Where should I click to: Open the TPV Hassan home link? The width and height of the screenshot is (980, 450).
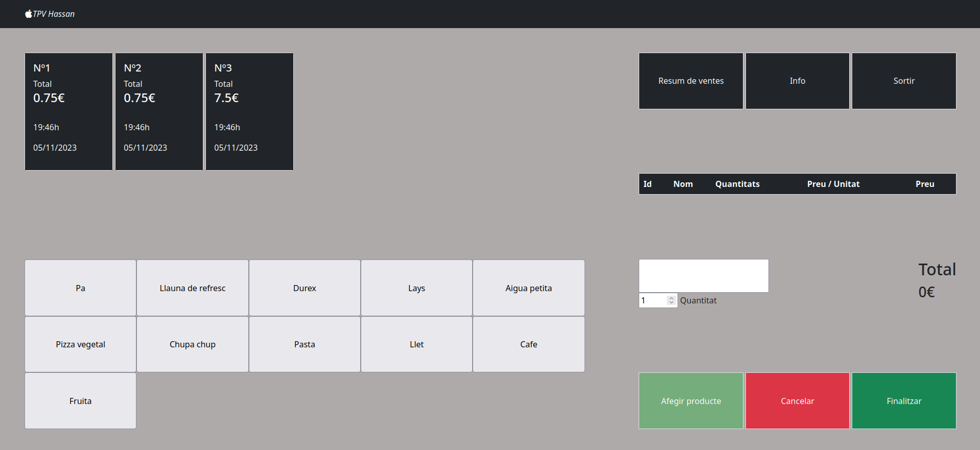click(x=54, y=14)
